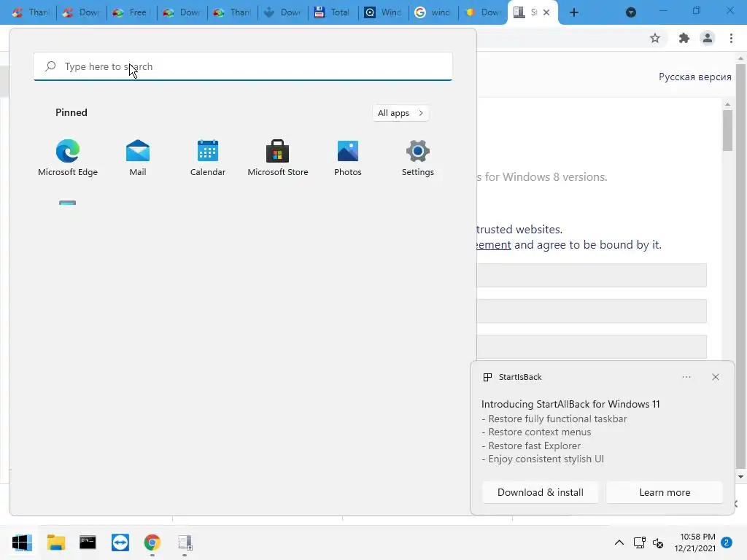Switch to the Google wind tab
Screen dimensions: 747x560
pyautogui.click(x=433, y=12)
